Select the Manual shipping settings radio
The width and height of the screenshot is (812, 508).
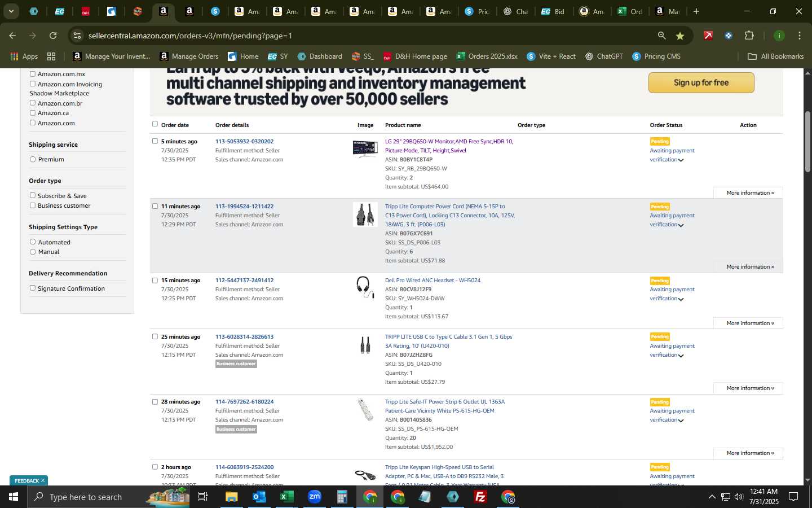[x=33, y=252]
